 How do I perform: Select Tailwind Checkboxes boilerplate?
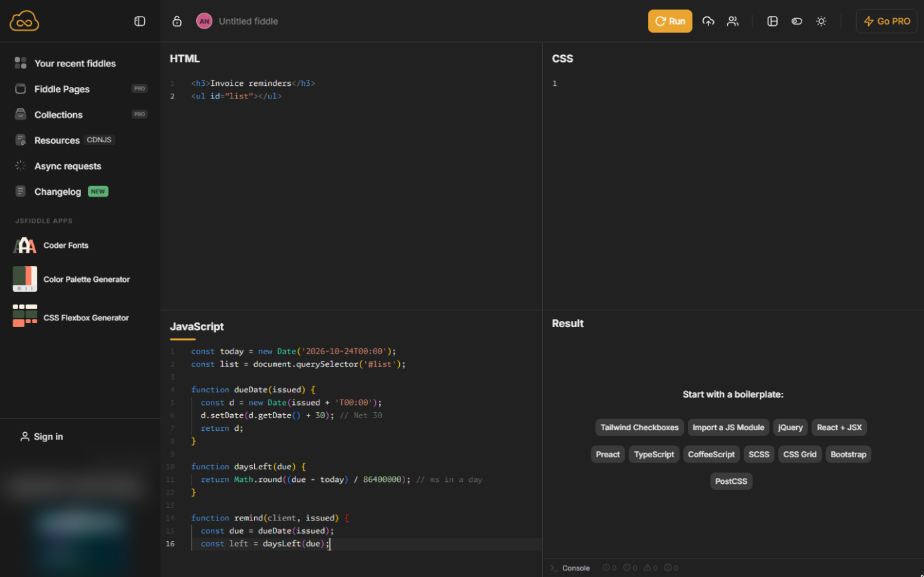(x=639, y=427)
